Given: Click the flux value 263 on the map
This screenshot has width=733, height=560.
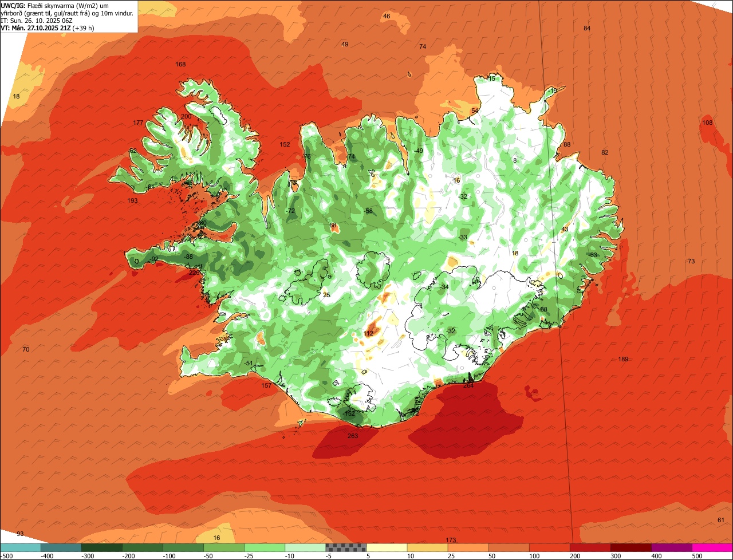Looking at the screenshot, I should pyautogui.click(x=353, y=436).
